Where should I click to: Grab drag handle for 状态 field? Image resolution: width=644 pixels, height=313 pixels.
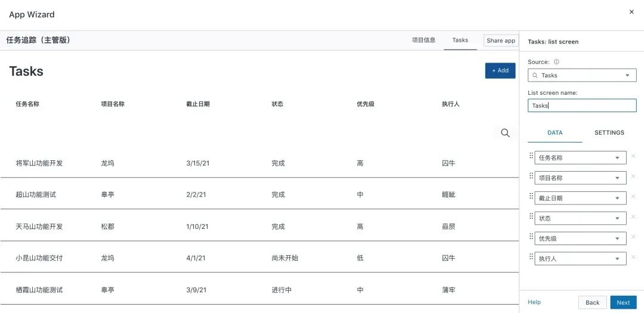531,216
